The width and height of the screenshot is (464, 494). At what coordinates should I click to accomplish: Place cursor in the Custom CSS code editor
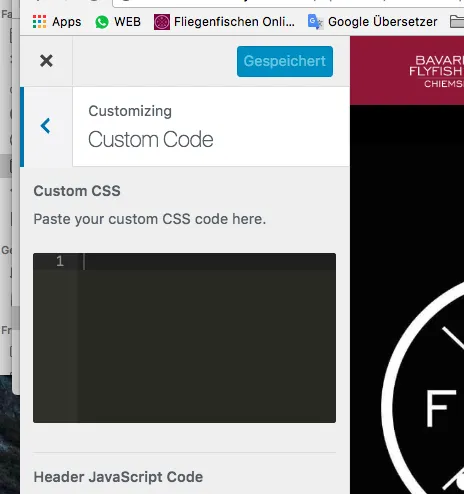tap(207, 338)
